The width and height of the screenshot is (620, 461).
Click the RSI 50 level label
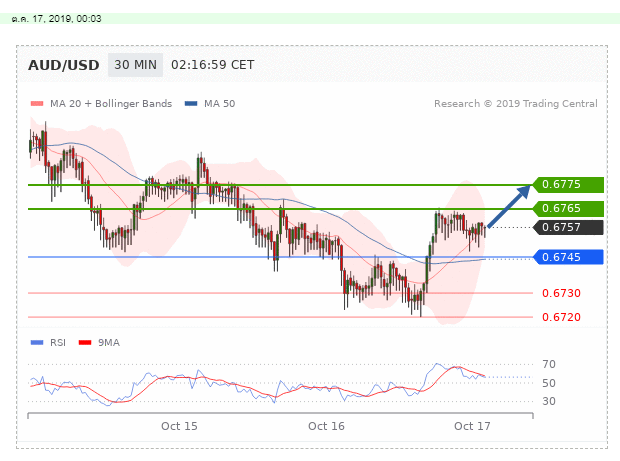coord(549,383)
